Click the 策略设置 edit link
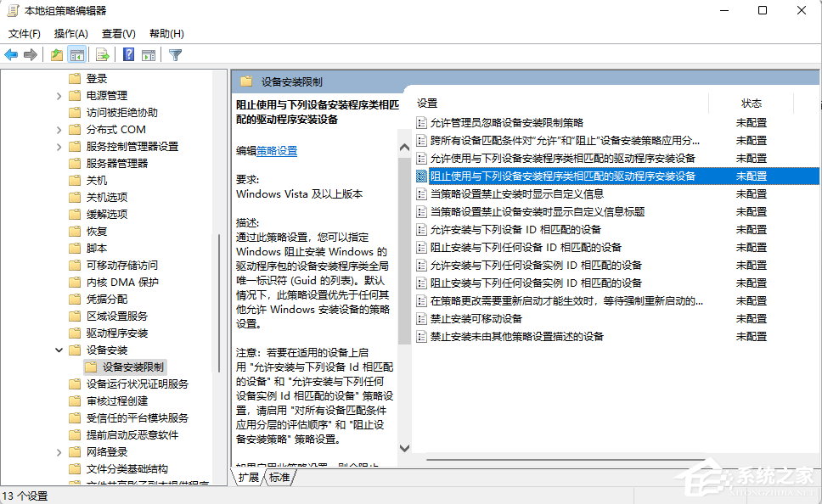 coord(277,151)
